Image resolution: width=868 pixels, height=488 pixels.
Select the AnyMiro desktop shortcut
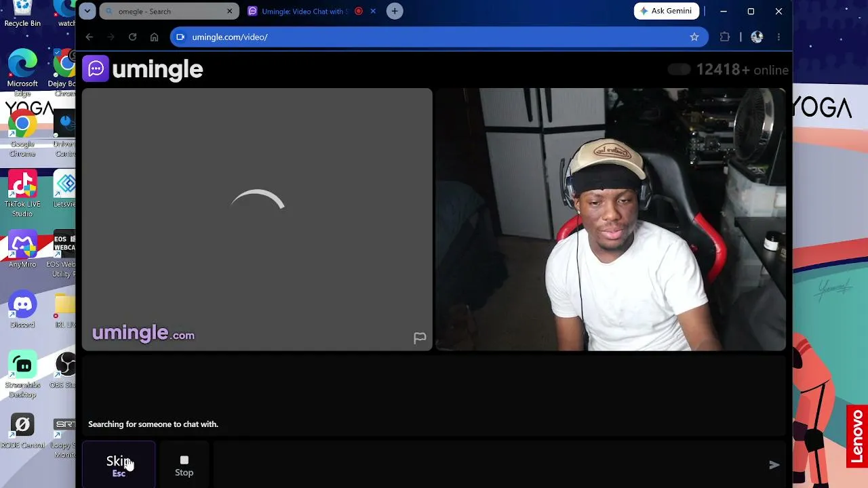(22, 249)
